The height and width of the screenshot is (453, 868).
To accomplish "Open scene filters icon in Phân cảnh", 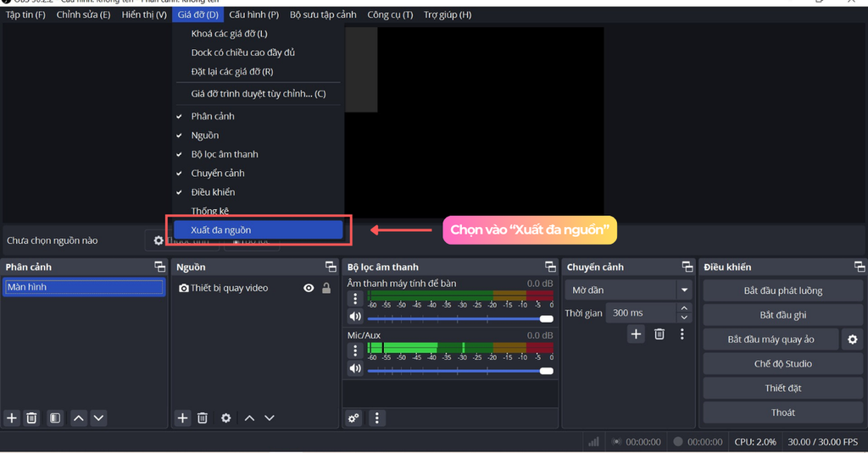I will click(x=55, y=418).
